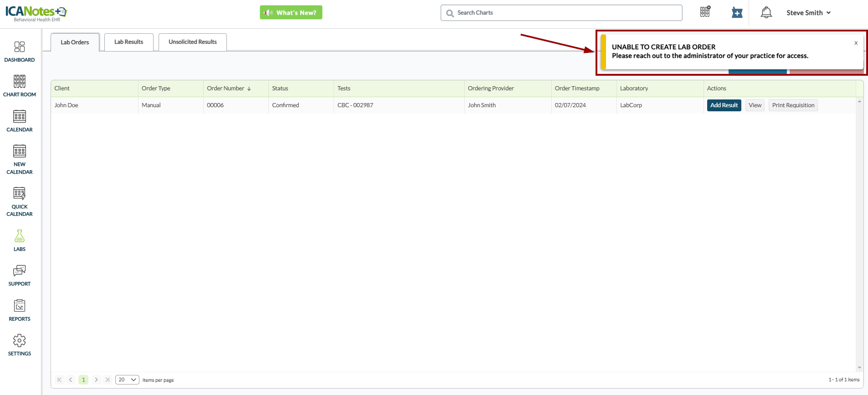Click View for order 00006
Screen dimensions: 868x395
click(x=755, y=105)
